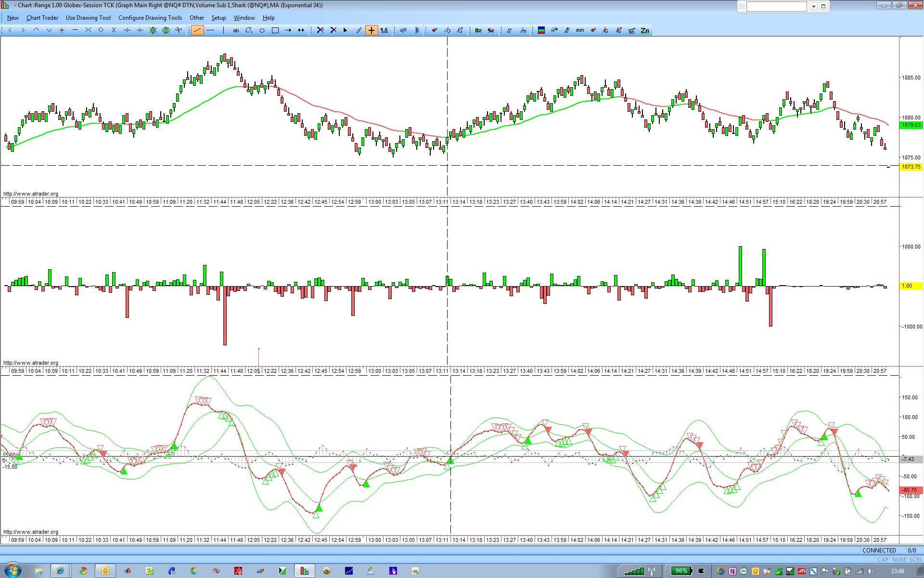Image resolution: width=924 pixels, height=578 pixels.
Task: Open the Use Drawing Tool menu
Action: click(x=88, y=18)
